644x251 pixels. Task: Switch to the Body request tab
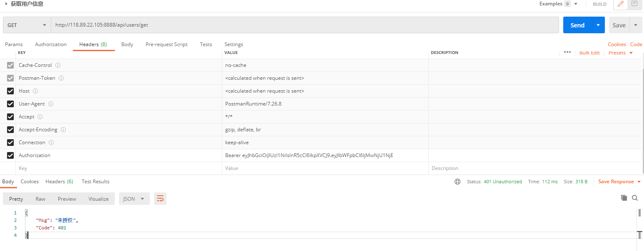point(127,44)
